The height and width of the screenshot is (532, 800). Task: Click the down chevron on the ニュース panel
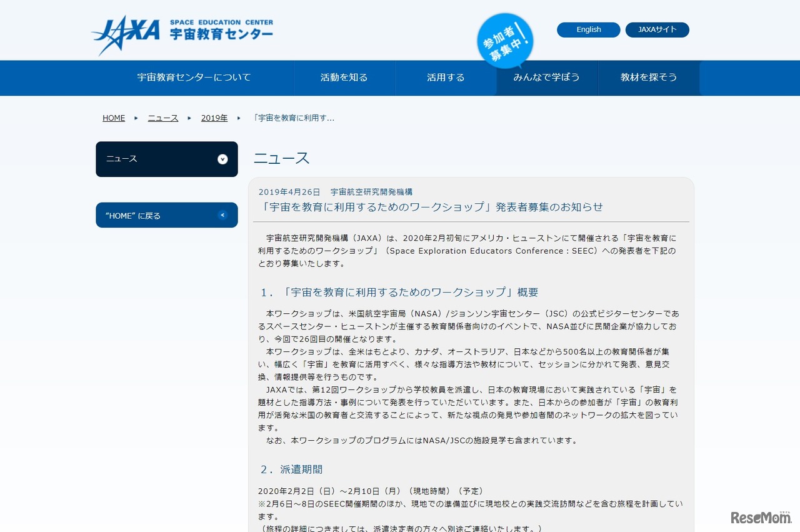tap(222, 159)
